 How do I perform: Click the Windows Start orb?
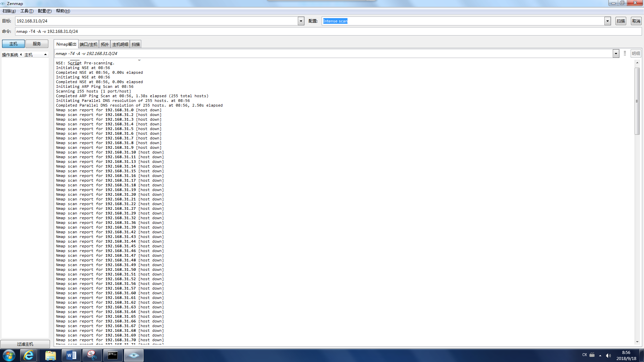click(9, 355)
